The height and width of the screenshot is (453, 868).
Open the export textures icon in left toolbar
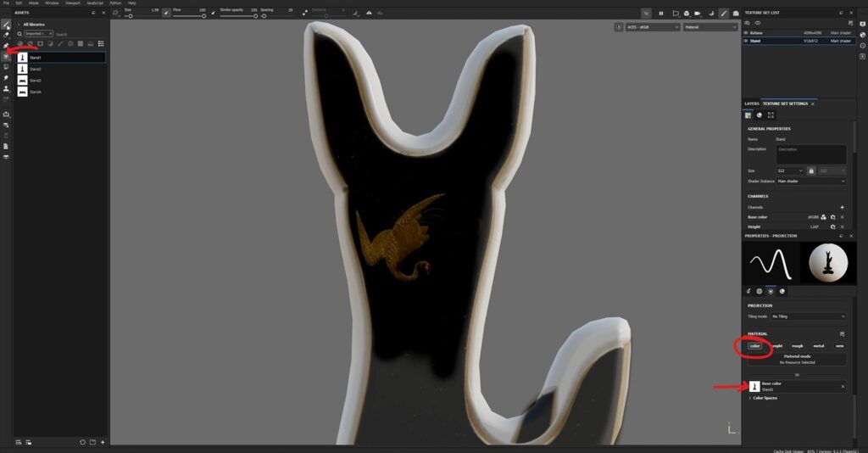pos(6,115)
